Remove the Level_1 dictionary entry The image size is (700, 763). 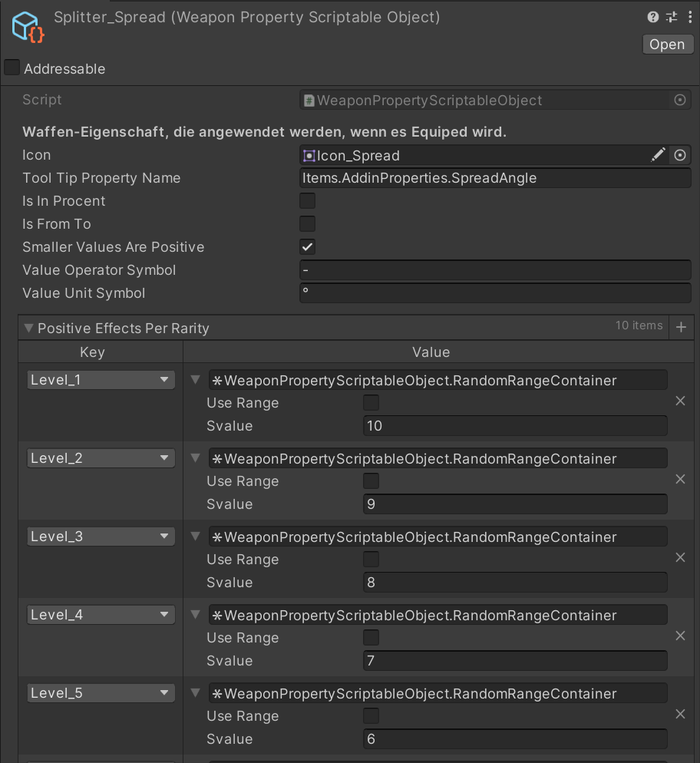(x=680, y=401)
